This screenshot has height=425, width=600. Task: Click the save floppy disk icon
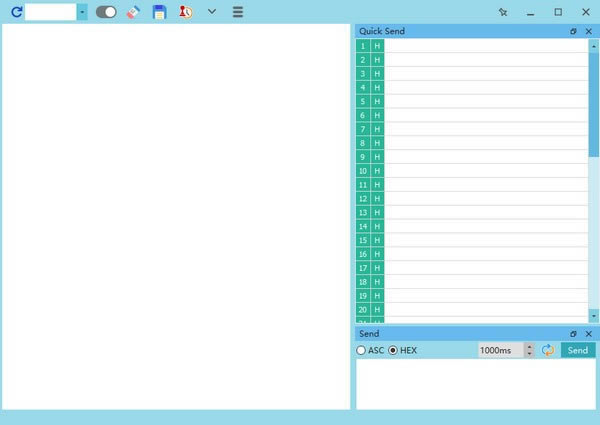point(159,12)
